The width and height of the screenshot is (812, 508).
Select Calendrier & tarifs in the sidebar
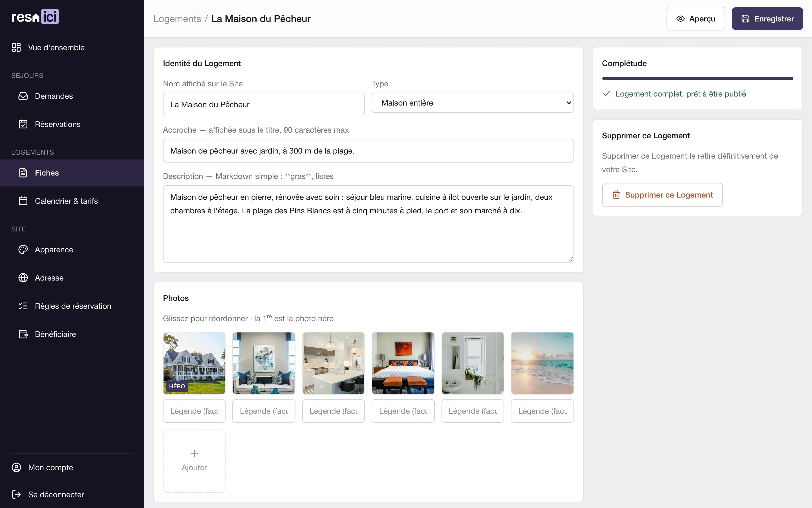72,201
